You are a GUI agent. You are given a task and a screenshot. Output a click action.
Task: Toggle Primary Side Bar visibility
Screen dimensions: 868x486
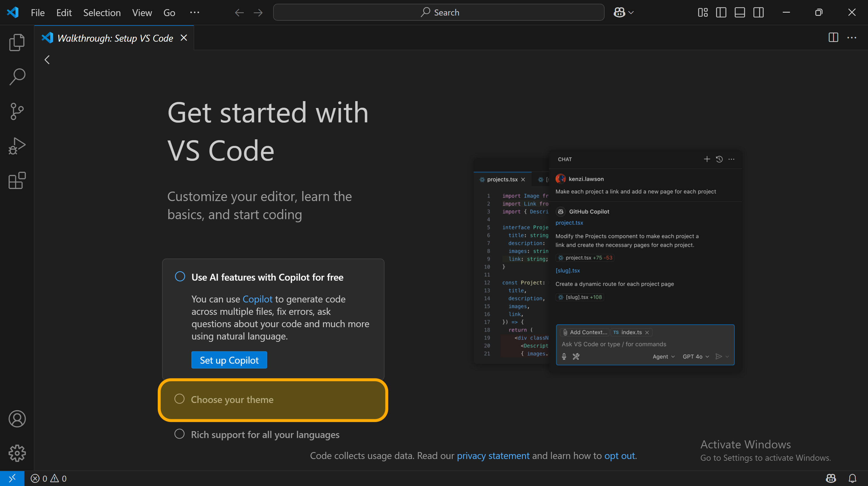[721, 12]
